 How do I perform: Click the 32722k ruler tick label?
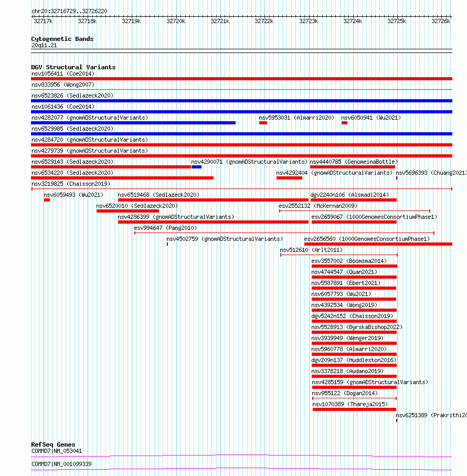pos(264,21)
